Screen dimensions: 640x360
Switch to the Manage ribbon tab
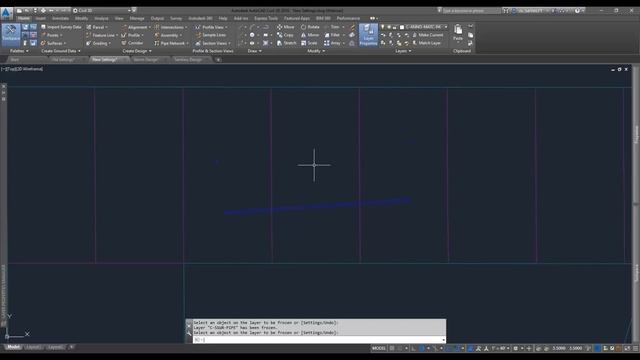click(x=137, y=18)
